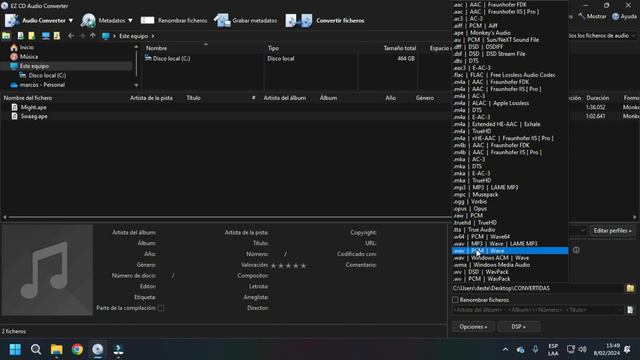640x360 pixels.
Task: Click the volume icon in system tray
Action: coord(582,349)
